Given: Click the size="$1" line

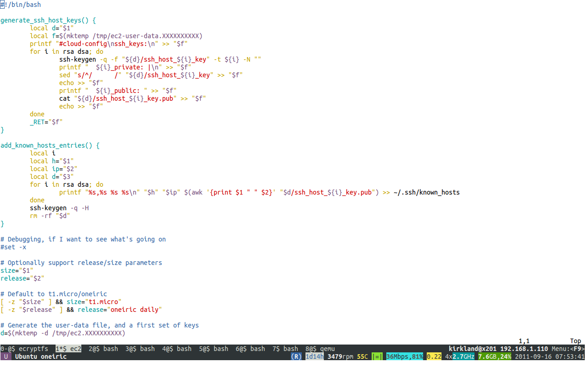Looking at the screenshot, I should pos(17,270).
